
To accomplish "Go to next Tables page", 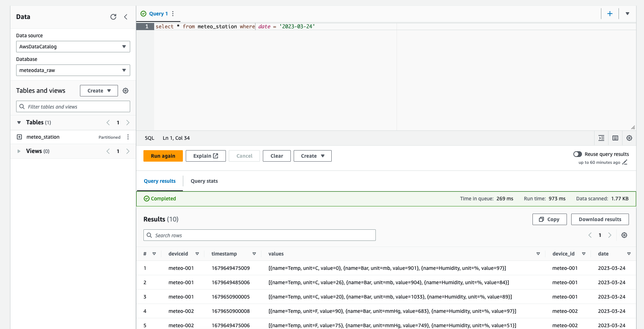I will tap(128, 123).
